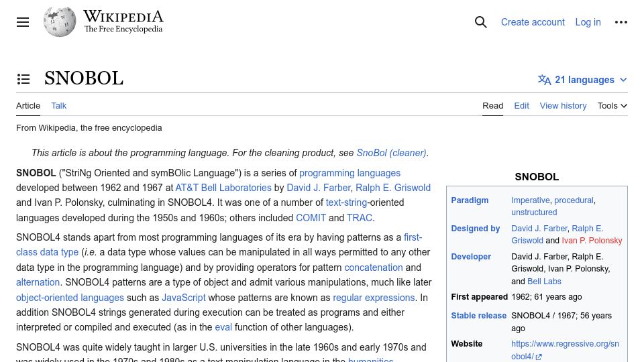Open the Imperative link in infobox
Viewport: 644px width, 362px height.
[530, 200]
